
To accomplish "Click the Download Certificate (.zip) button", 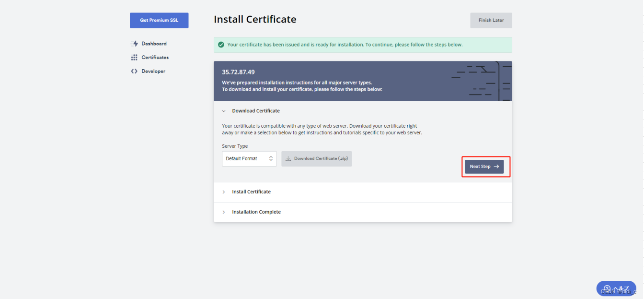I will pyautogui.click(x=317, y=158).
